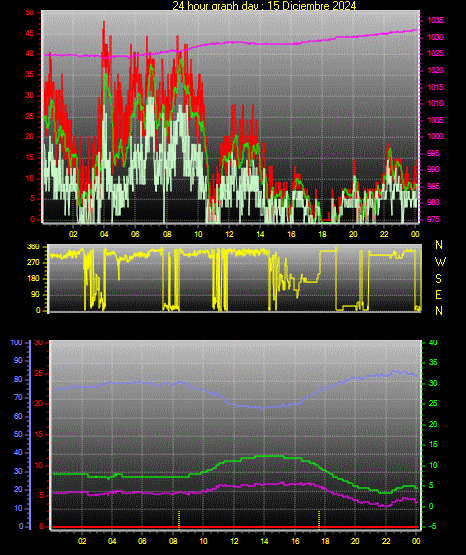Select the yellow sunrise marker near 08

point(179,520)
